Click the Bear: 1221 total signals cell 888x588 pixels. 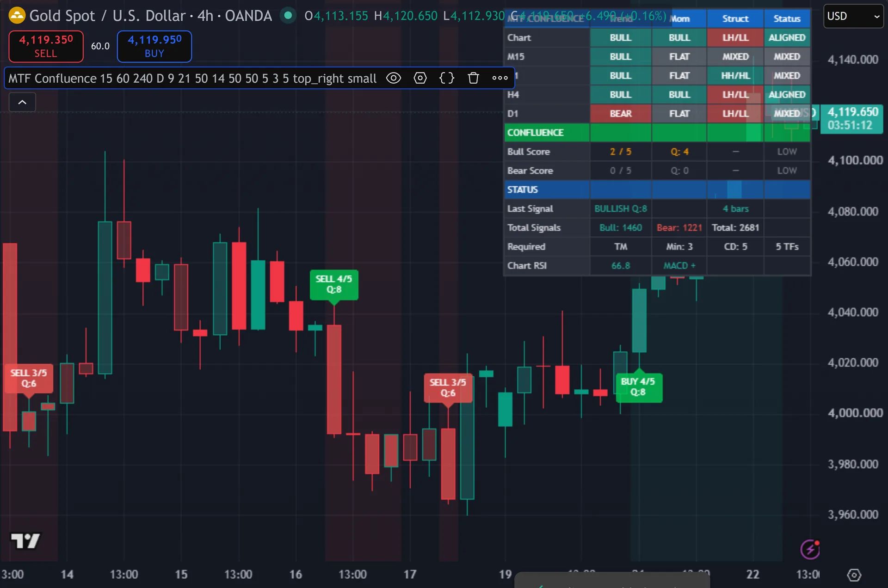pos(679,227)
